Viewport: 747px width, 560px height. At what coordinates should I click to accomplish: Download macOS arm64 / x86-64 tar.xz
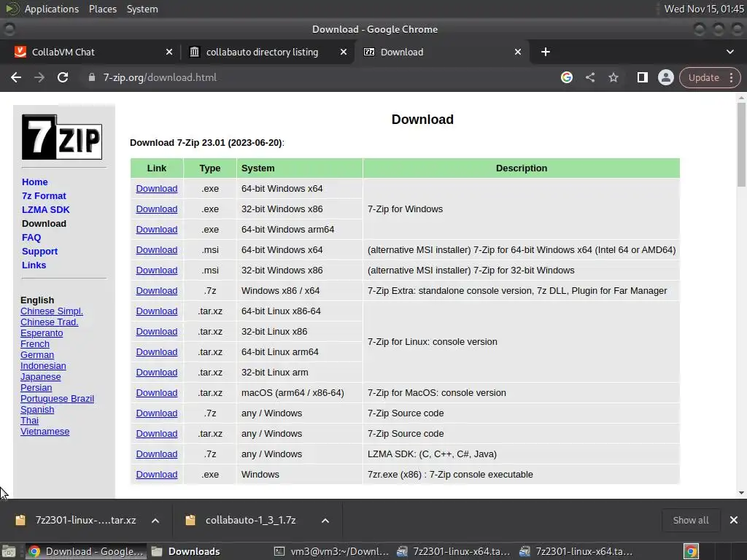pos(157,393)
